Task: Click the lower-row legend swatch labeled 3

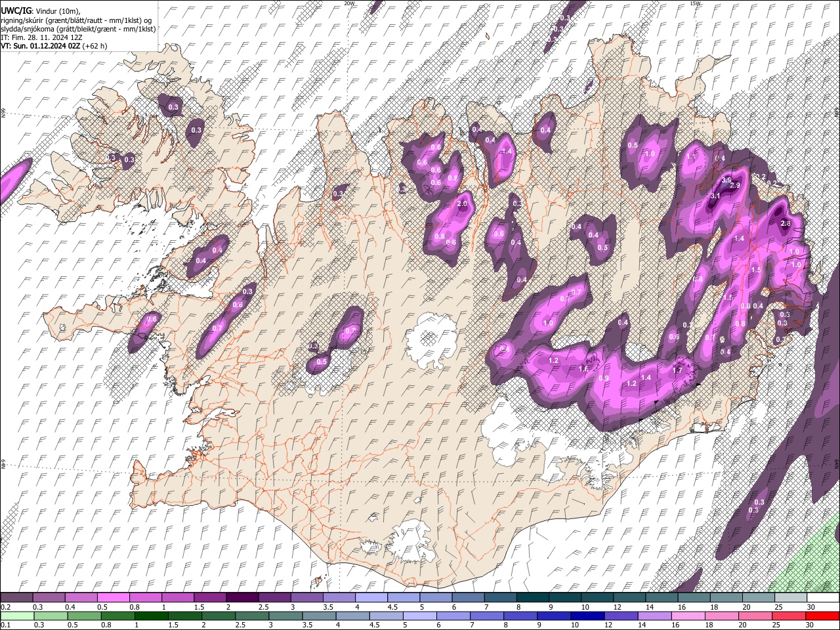Action: coord(285,616)
